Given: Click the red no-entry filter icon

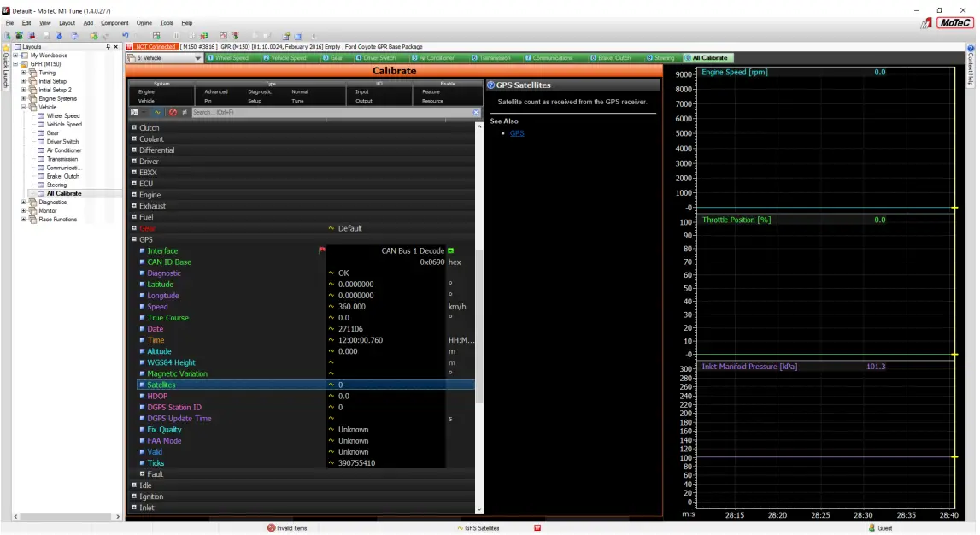Looking at the screenshot, I should pyautogui.click(x=173, y=112).
